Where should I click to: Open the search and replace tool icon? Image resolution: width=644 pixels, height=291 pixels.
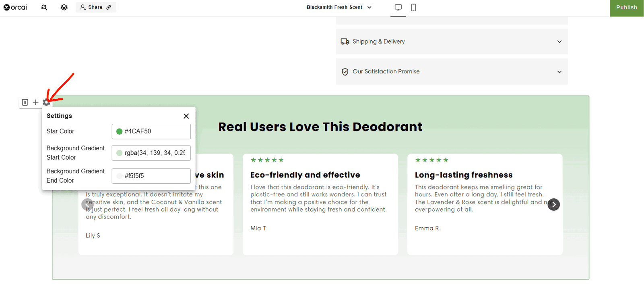[44, 7]
